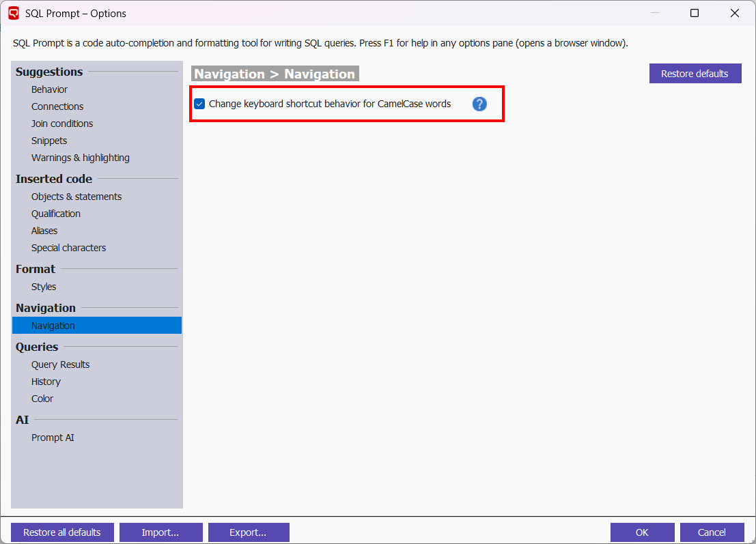Click the Queries section heading

[x=37, y=347]
